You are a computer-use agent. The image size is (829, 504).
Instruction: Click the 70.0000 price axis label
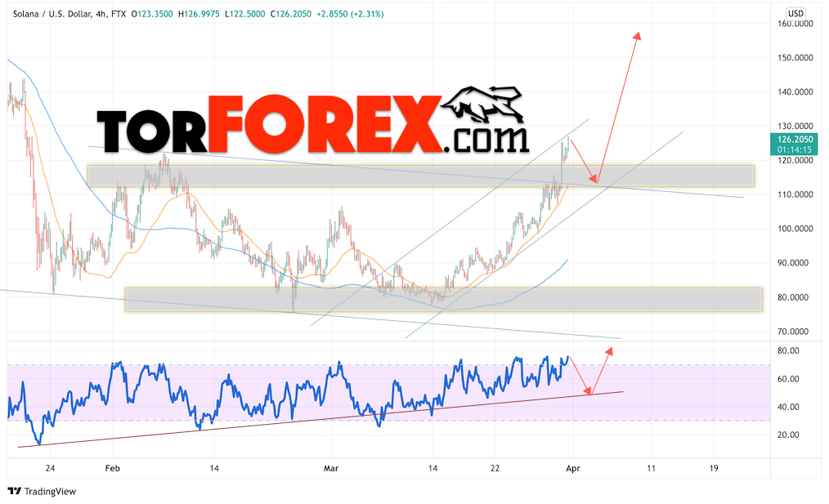[x=792, y=332]
